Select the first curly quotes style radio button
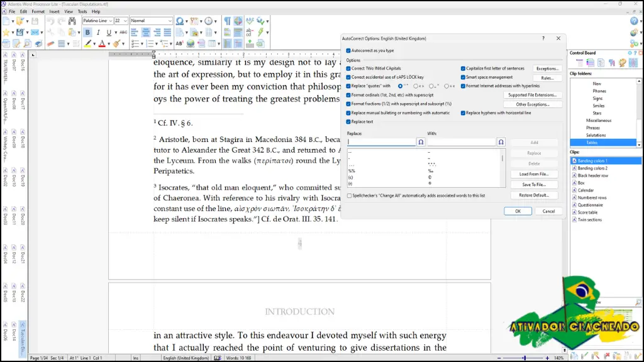Image resolution: width=644 pixels, height=362 pixels. 400,86
